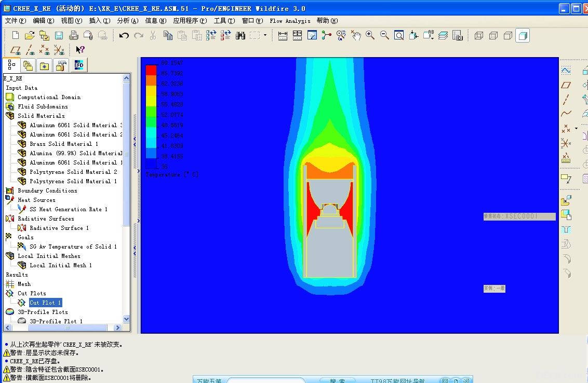
Task: Print using the printer icon
Action: (x=74, y=36)
